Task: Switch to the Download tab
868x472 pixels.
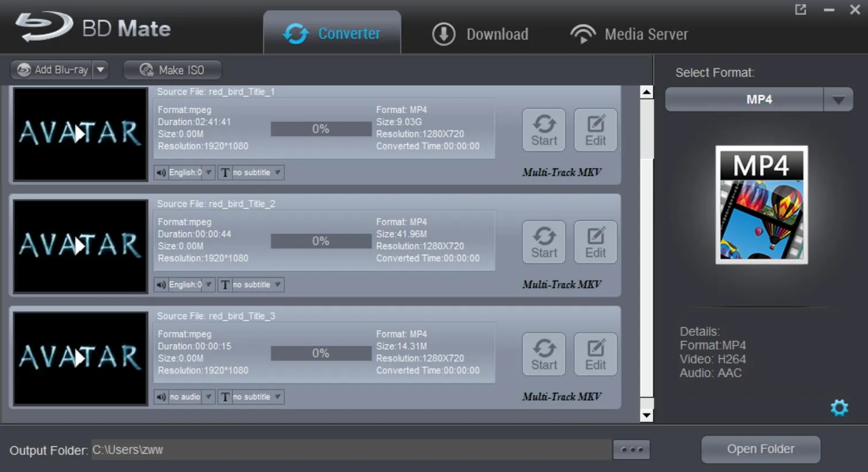Action: [x=481, y=34]
